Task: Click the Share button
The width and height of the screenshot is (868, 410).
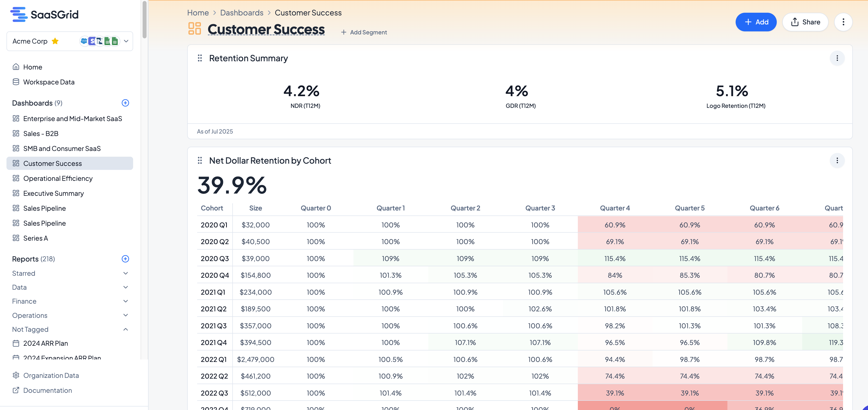Action: click(805, 22)
